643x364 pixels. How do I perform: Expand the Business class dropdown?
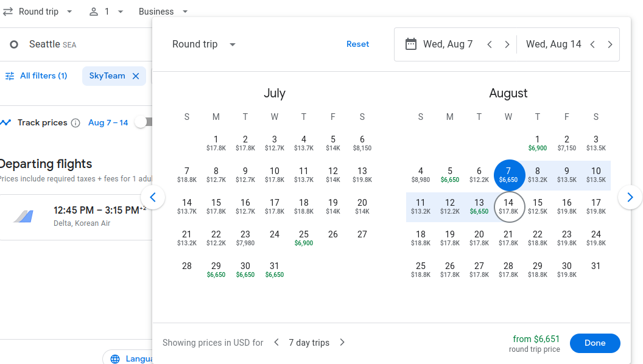pos(163,12)
